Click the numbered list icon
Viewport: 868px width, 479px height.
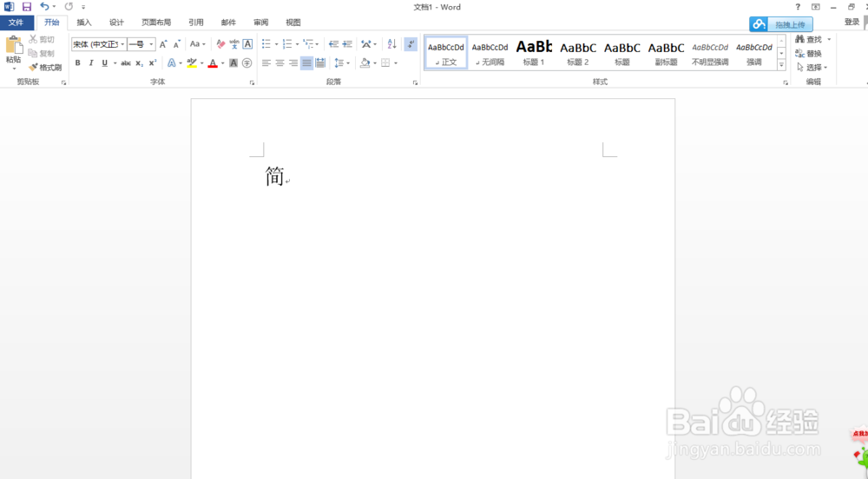(286, 44)
